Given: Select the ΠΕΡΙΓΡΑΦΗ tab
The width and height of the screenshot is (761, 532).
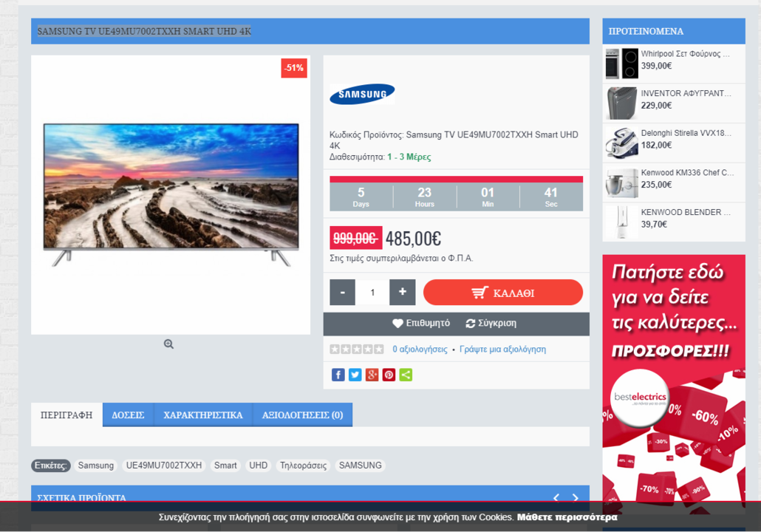Looking at the screenshot, I should [x=66, y=415].
